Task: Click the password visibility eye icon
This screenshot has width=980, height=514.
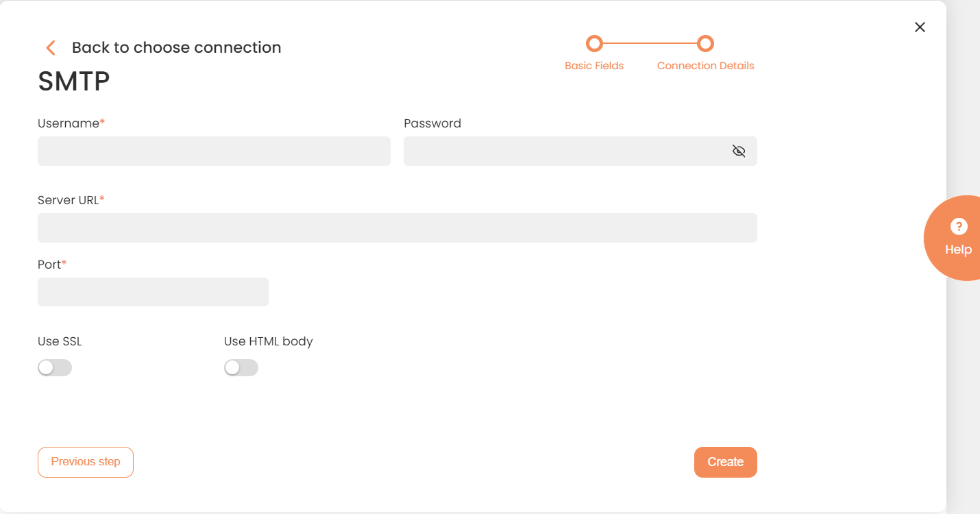Action: click(739, 150)
